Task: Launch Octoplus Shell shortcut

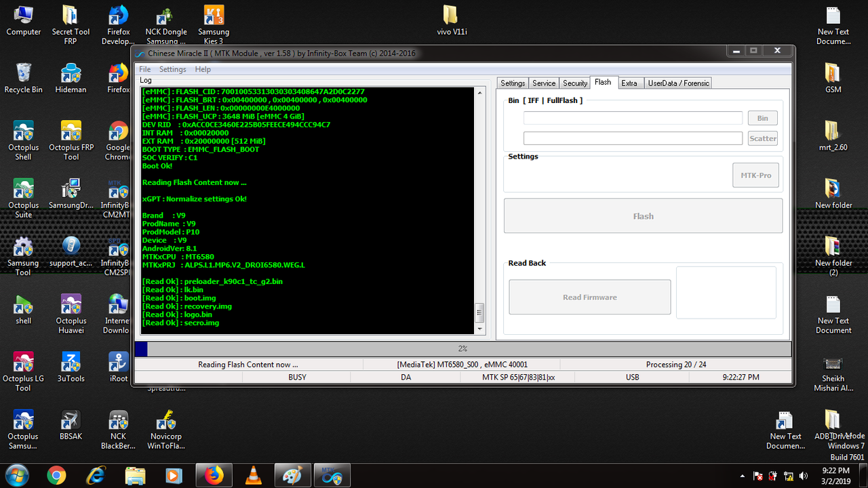Action: (x=23, y=140)
